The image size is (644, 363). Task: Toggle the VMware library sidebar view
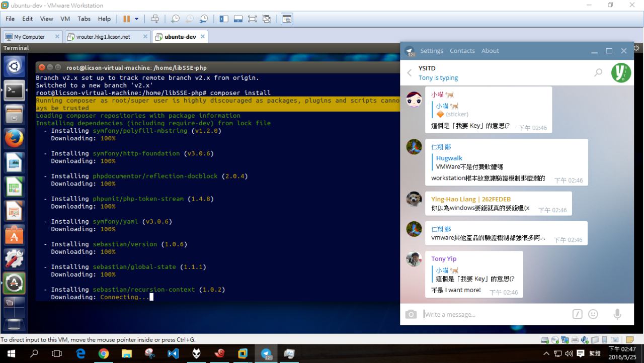coord(224,19)
